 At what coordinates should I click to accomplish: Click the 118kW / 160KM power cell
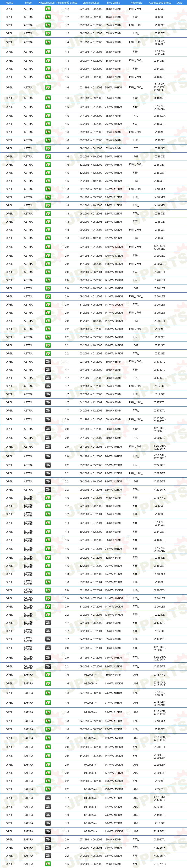[x=113, y=264]
